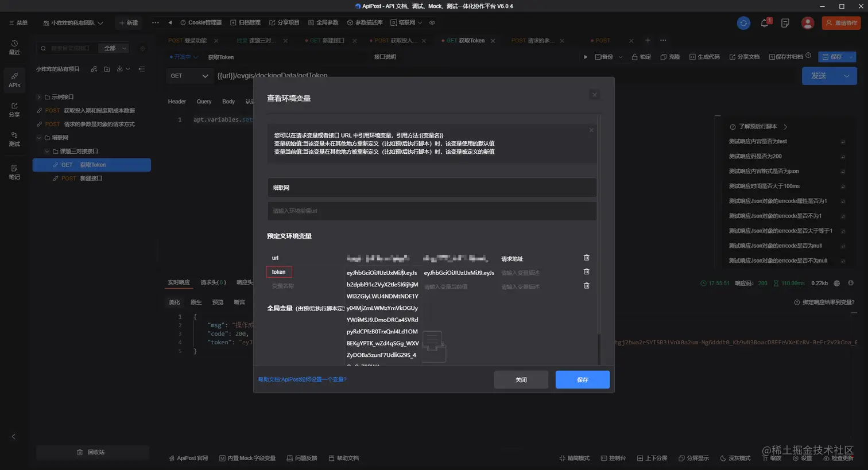The image size is (868, 470).
Task: Open the 开发中 status dropdown
Action: 184,57
